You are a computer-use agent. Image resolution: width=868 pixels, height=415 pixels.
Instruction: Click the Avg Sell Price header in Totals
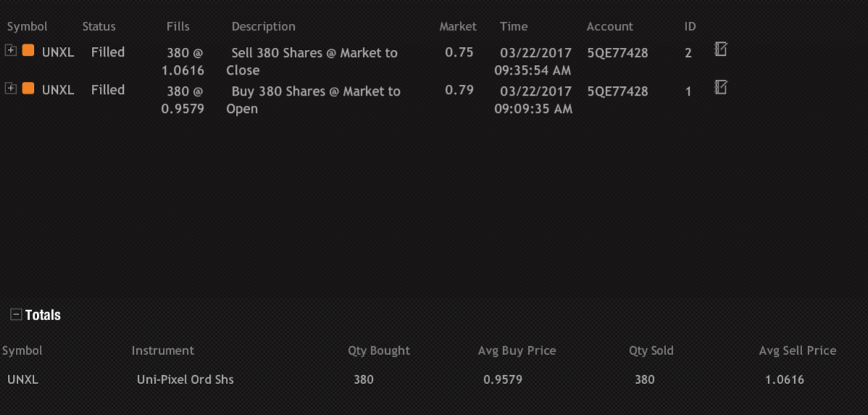coord(797,351)
